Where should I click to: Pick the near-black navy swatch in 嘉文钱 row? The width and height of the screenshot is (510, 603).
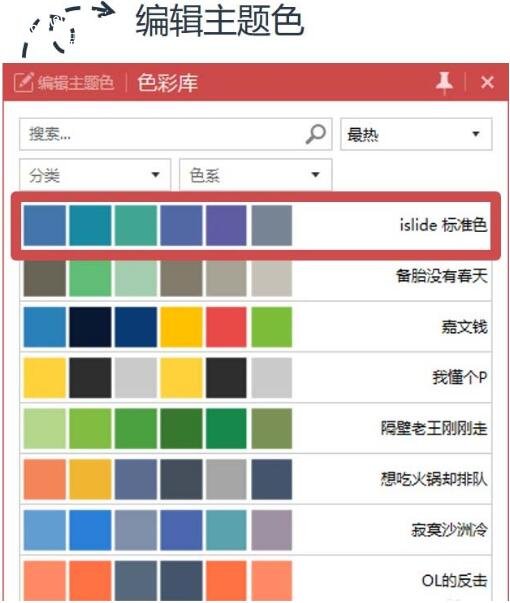coord(90,327)
